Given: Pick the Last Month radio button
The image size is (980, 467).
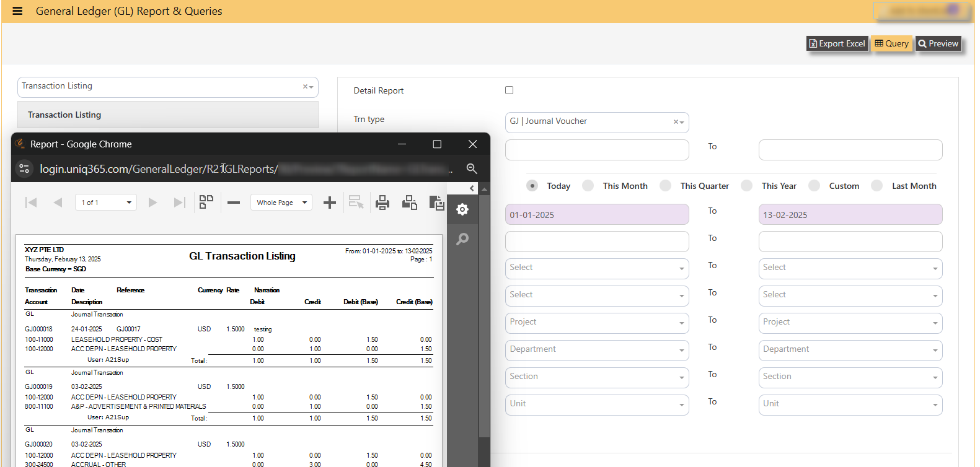Looking at the screenshot, I should pyautogui.click(x=876, y=185).
